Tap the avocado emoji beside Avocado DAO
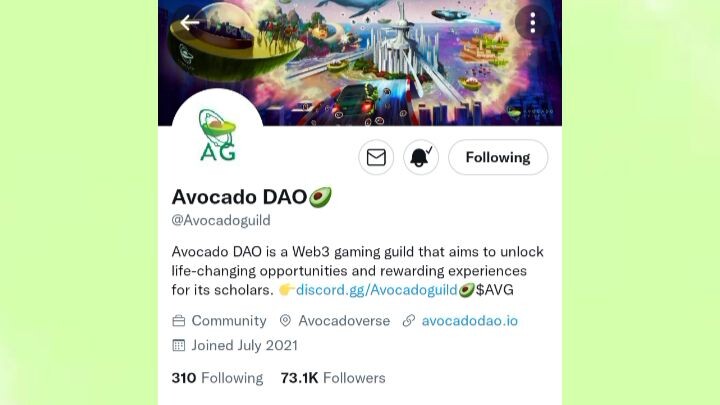The height and width of the screenshot is (405, 720). click(x=320, y=197)
